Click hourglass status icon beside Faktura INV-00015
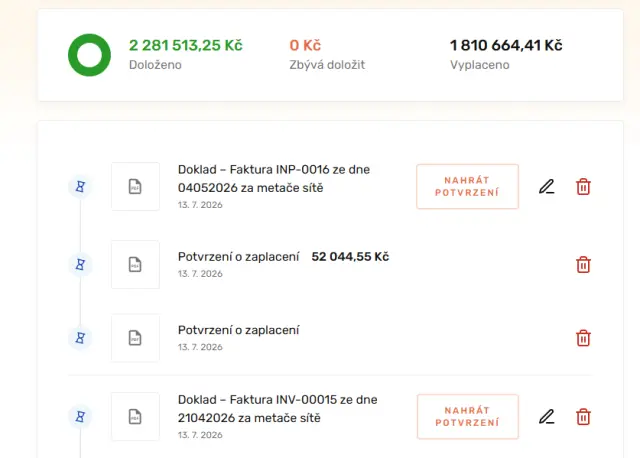 80,417
